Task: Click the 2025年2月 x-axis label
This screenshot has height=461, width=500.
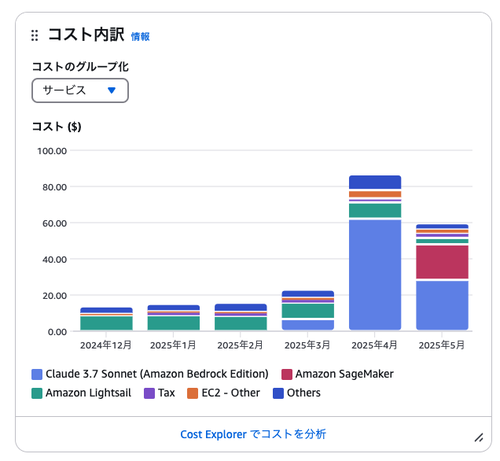Action: [240, 345]
